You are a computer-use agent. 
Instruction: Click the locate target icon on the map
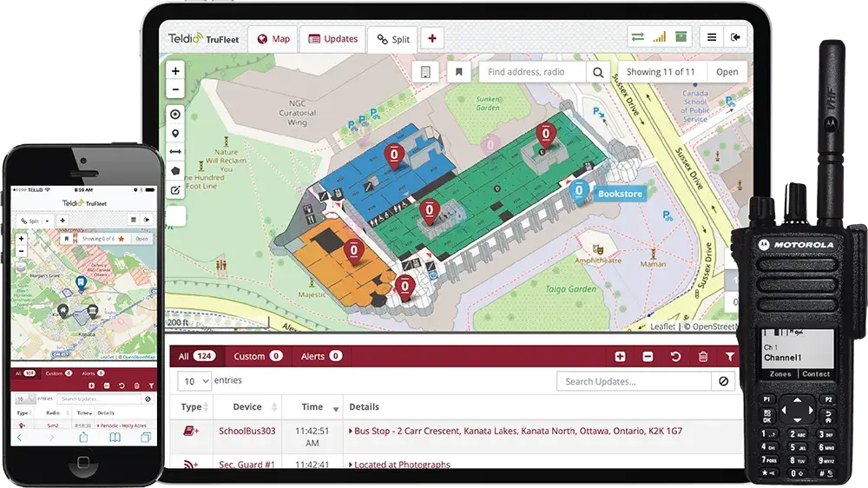coord(175,115)
